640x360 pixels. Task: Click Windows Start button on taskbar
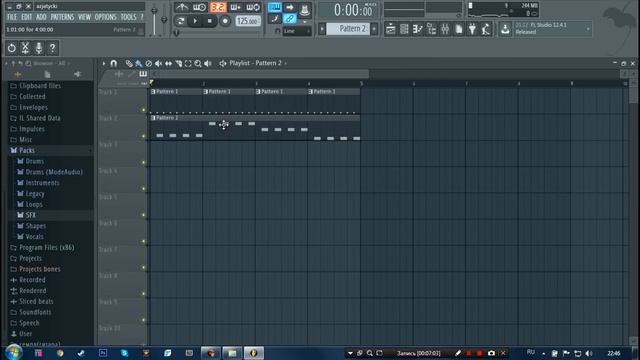(x=13, y=352)
